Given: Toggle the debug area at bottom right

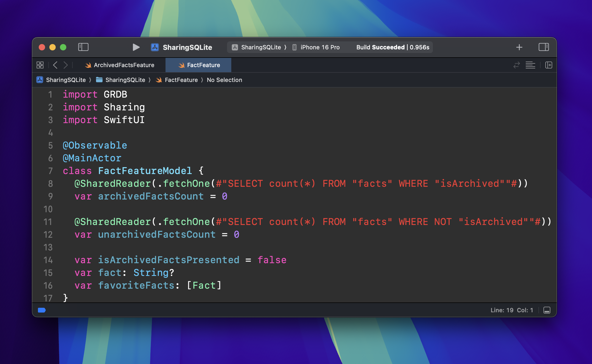Looking at the screenshot, I should click(x=547, y=310).
